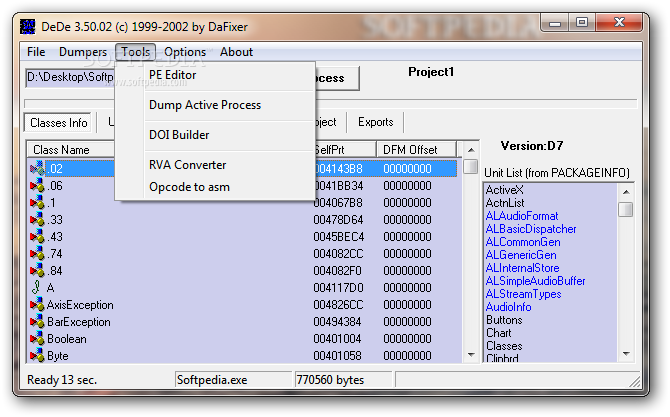Click the class icon beside .43
Viewport: 670px width, 417px height.
(x=37, y=236)
